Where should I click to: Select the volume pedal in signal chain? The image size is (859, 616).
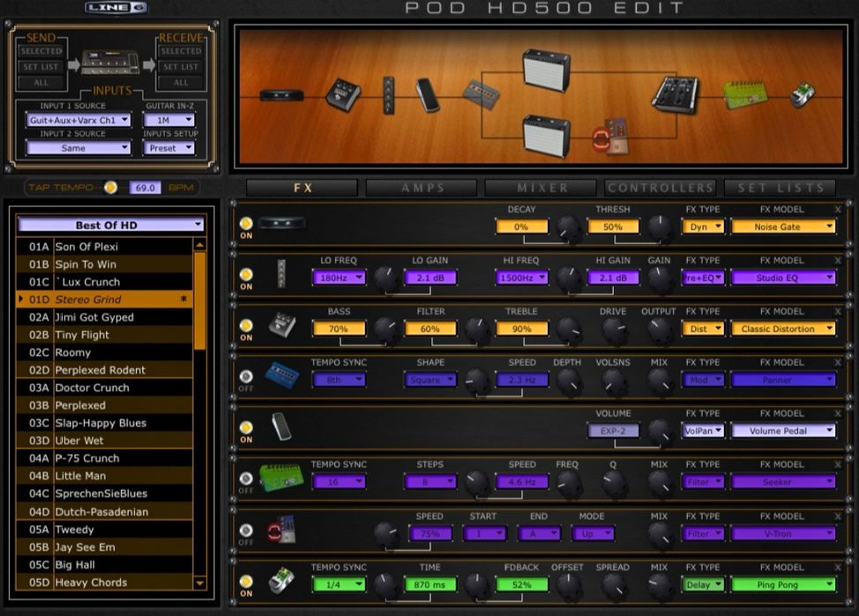428,94
